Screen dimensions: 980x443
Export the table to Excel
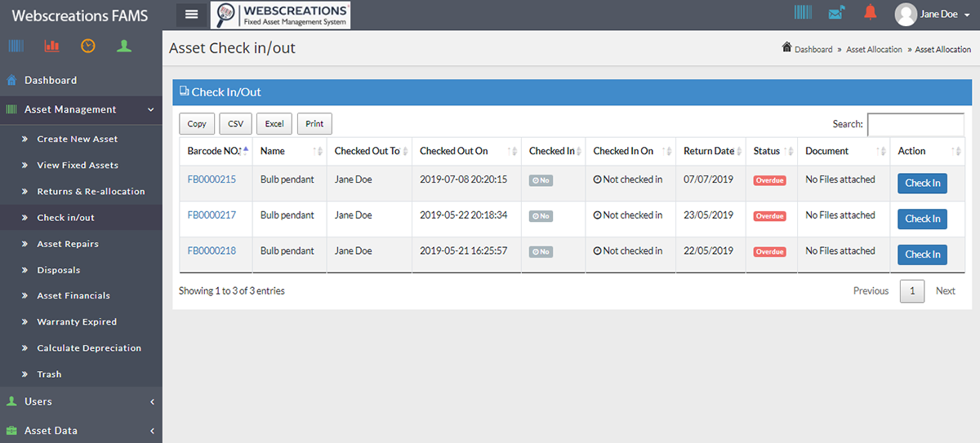(274, 124)
